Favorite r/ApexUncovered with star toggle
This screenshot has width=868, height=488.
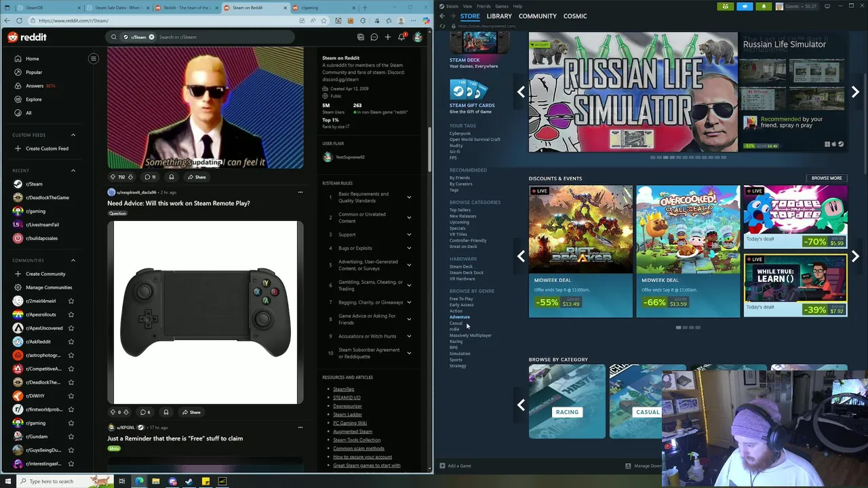(x=71, y=328)
